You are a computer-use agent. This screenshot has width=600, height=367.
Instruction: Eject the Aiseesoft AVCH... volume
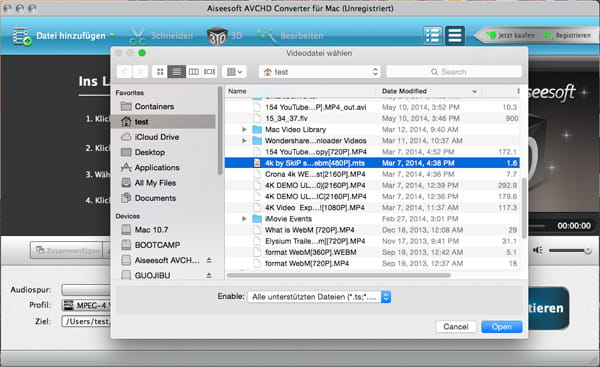tap(209, 260)
